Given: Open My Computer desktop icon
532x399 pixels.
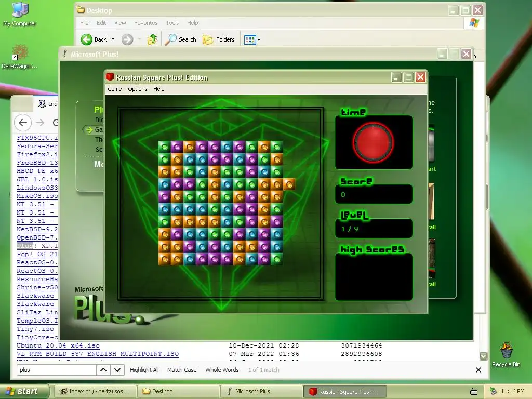Looking at the screenshot, I should 20,14.
